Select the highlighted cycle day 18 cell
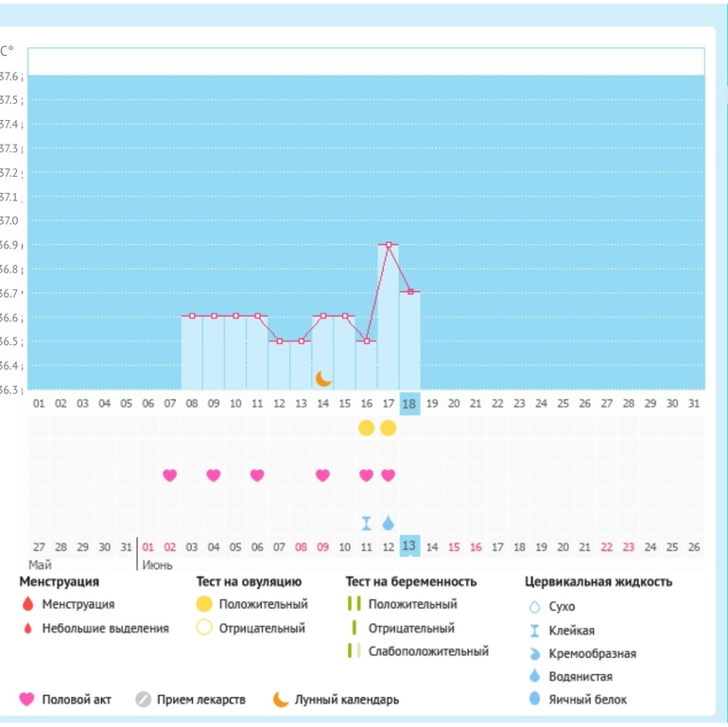Screen dimensions: 728x727 [x=409, y=403]
